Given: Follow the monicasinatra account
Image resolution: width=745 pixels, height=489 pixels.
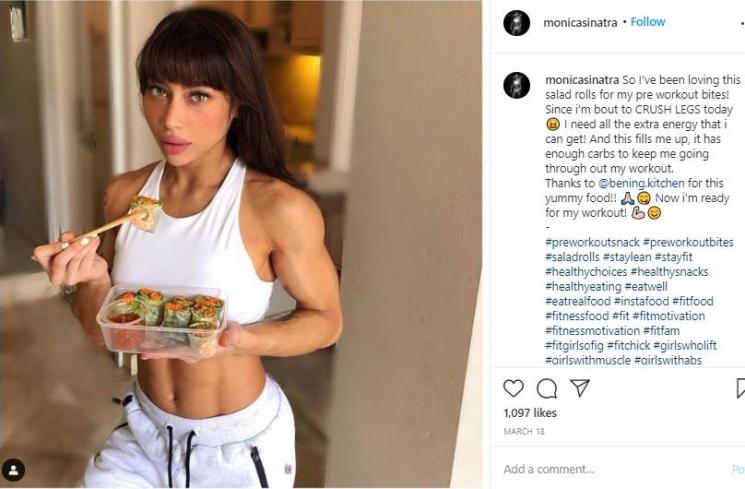Looking at the screenshot, I should click(x=648, y=22).
